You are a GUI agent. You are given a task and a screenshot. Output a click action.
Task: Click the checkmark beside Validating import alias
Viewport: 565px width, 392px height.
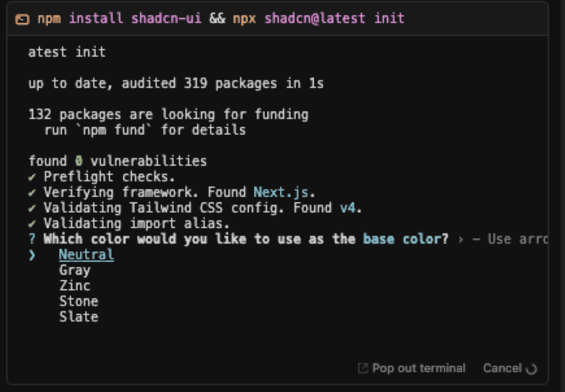32,224
